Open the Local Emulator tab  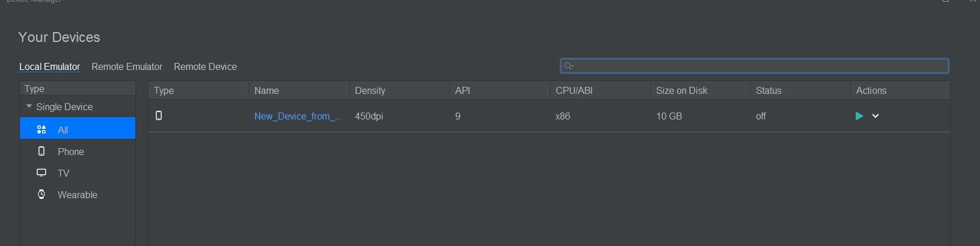click(x=50, y=66)
